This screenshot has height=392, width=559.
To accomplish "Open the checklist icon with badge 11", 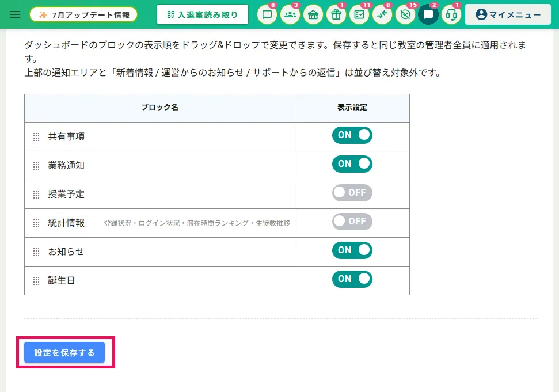I will [359, 14].
